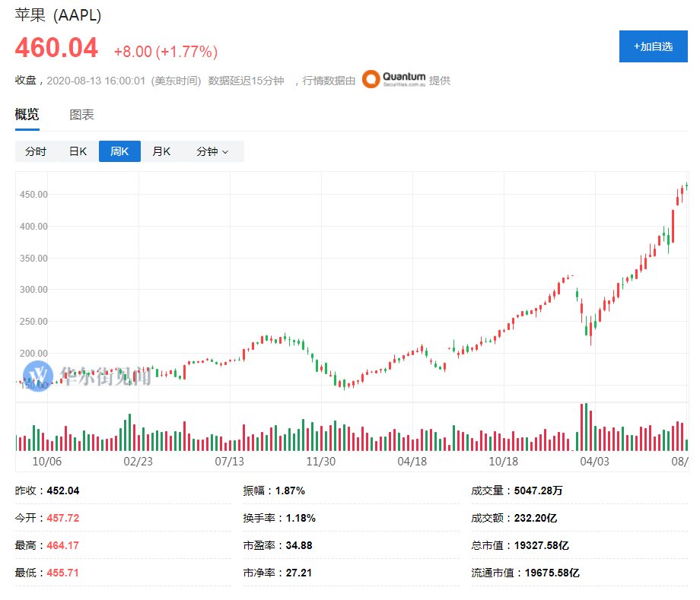This screenshot has width=700, height=600.
Task: Click the 04/03 date axis label
Action: click(x=595, y=462)
